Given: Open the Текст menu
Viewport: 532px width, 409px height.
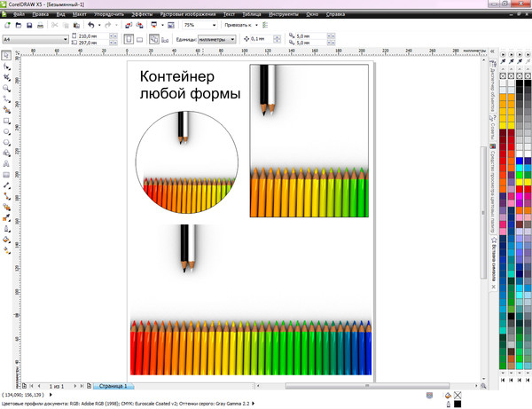Looking at the screenshot, I should (x=229, y=14).
